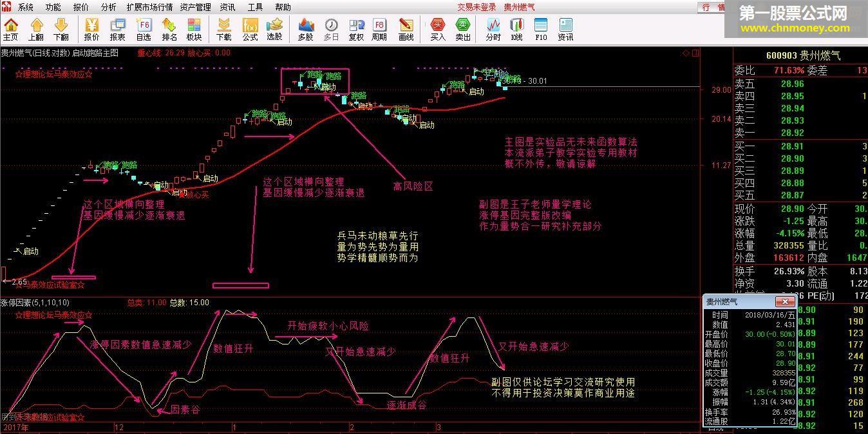This screenshot has width=868, height=434.
Task: Select the 行情 tab at top right
Action: (713, 7)
